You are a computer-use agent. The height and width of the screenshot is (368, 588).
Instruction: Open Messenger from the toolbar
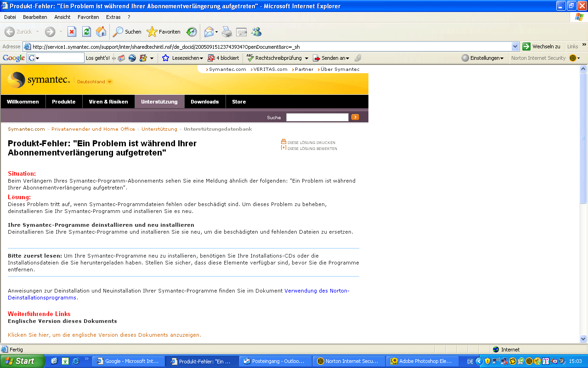pos(256,32)
